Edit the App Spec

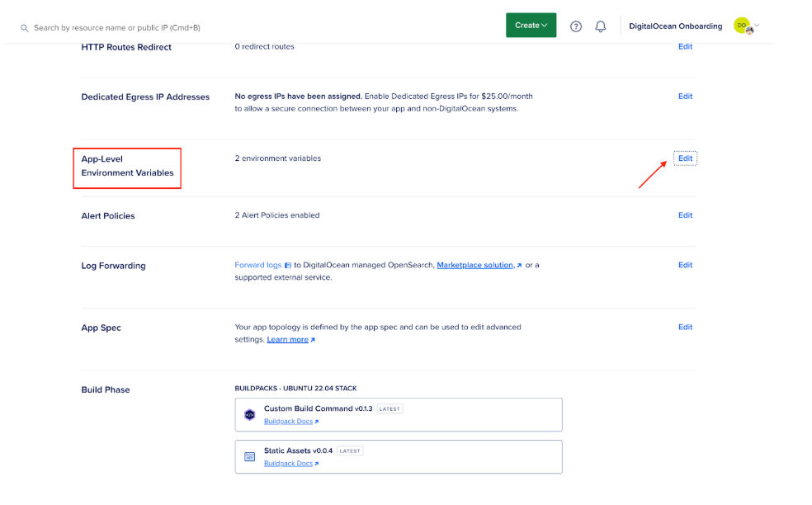click(685, 328)
